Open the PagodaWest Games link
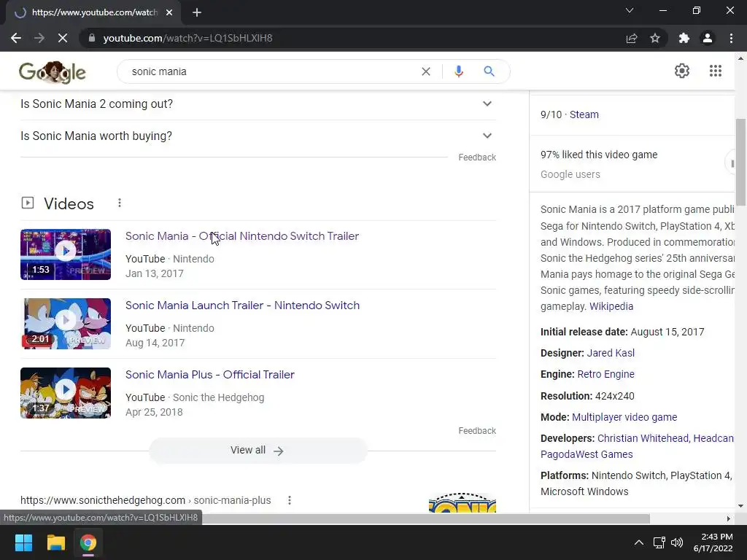 [587, 454]
